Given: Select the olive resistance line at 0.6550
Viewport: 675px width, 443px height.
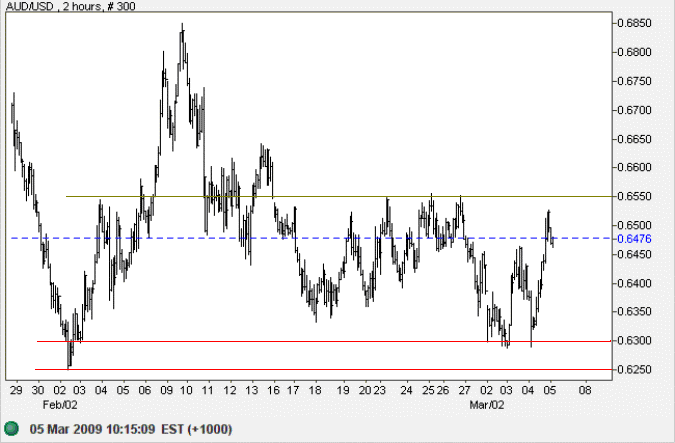Looking at the screenshot, I should coord(338,196).
